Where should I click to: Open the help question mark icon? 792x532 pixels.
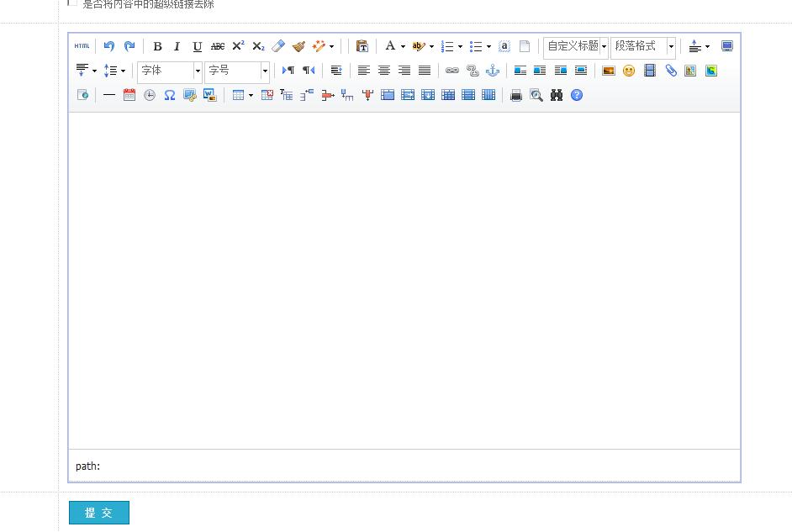click(577, 95)
